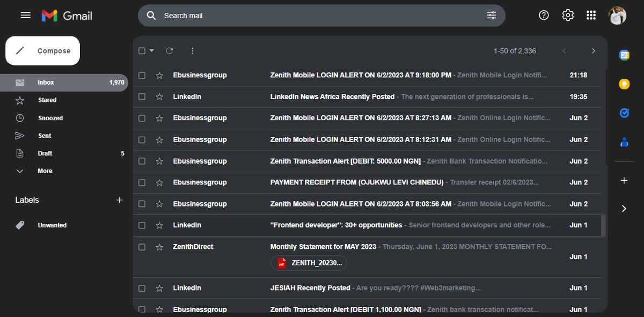
Task: Create new label plus icon
Action: [x=119, y=200]
